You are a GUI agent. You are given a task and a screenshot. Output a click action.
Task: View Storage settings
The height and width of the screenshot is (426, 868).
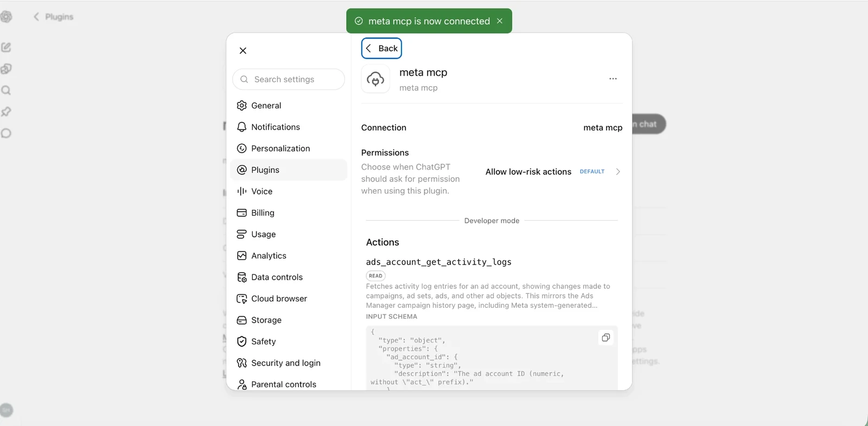coord(289,320)
